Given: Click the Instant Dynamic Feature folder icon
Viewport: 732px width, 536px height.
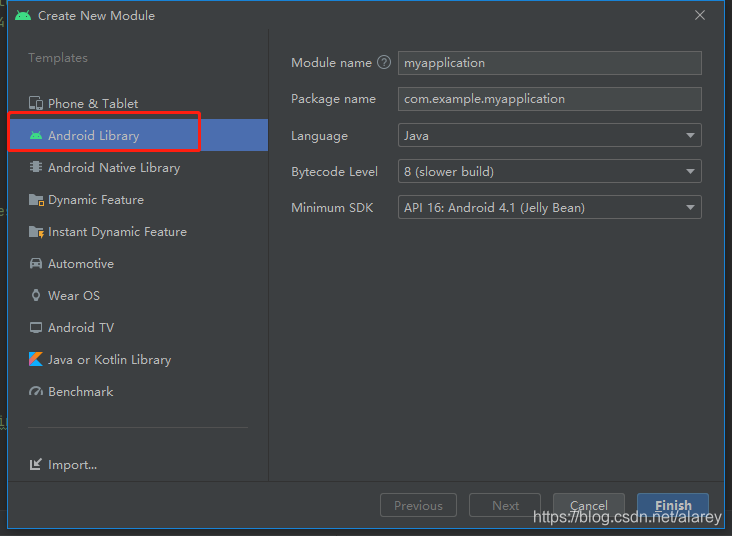Looking at the screenshot, I should pos(36,232).
